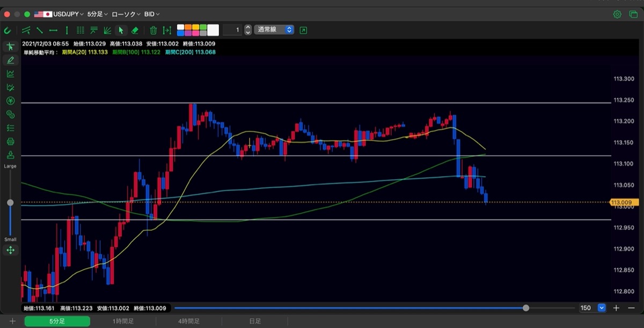This screenshot has width=644, height=328.
Task: Open the 通常線 line style dropdown
Action: pos(275,30)
